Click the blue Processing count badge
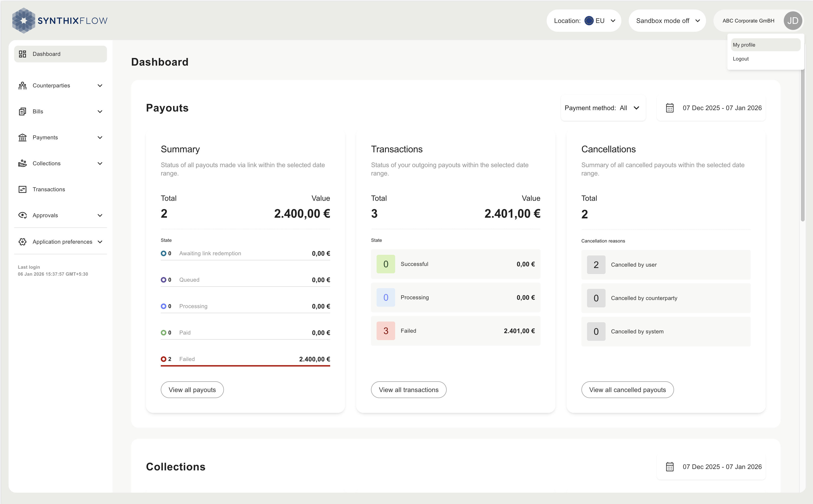Image resolution: width=813 pixels, height=504 pixels. click(386, 297)
